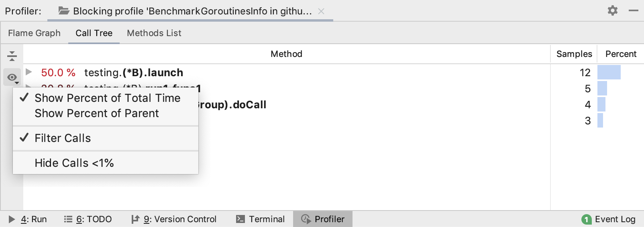The image size is (644, 227).
Task: Open the Terminal tool window
Action: [261, 219]
